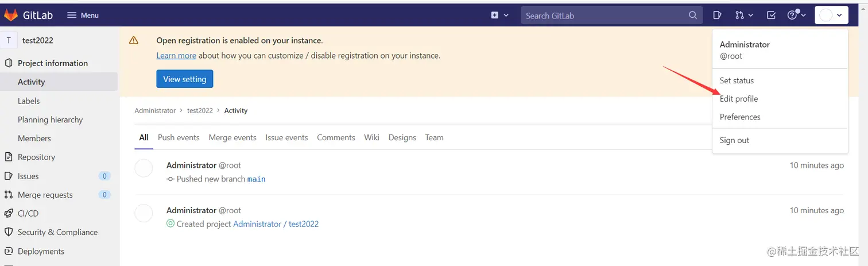The width and height of the screenshot is (868, 266).
Task: Click the warning triangle icon in banner
Action: (134, 40)
